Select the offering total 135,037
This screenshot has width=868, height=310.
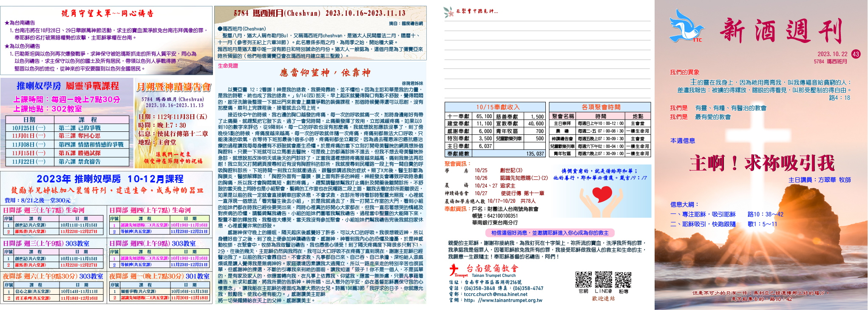[535, 154]
